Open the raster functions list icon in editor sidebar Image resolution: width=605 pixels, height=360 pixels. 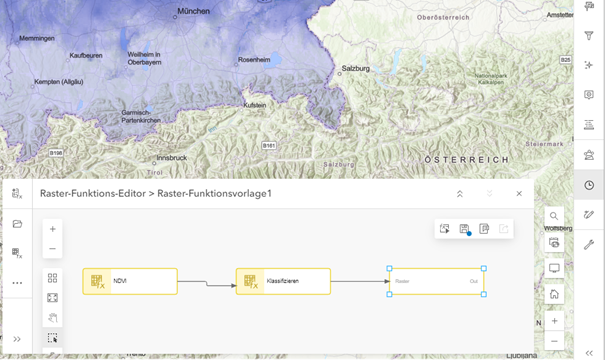coord(17,253)
